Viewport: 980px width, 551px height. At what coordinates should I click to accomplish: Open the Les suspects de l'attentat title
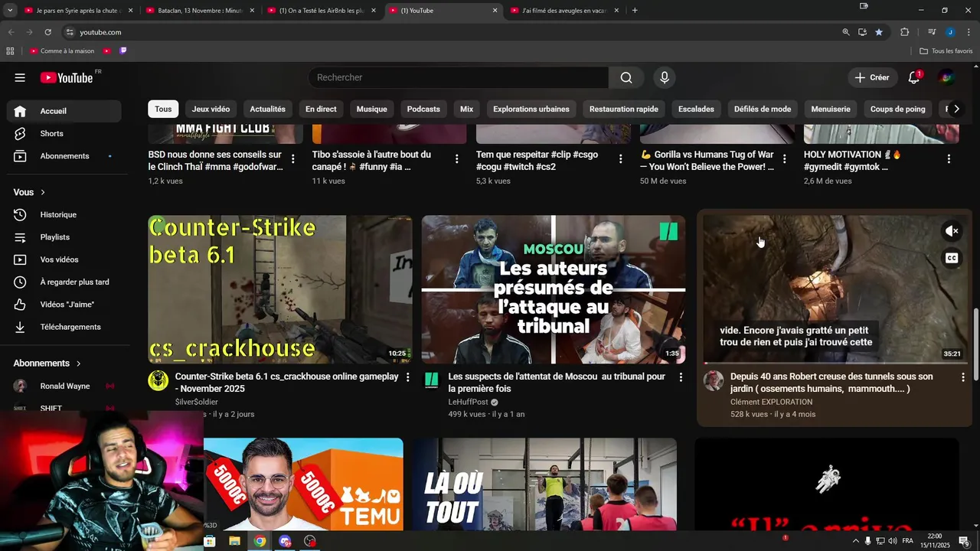[557, 383]
